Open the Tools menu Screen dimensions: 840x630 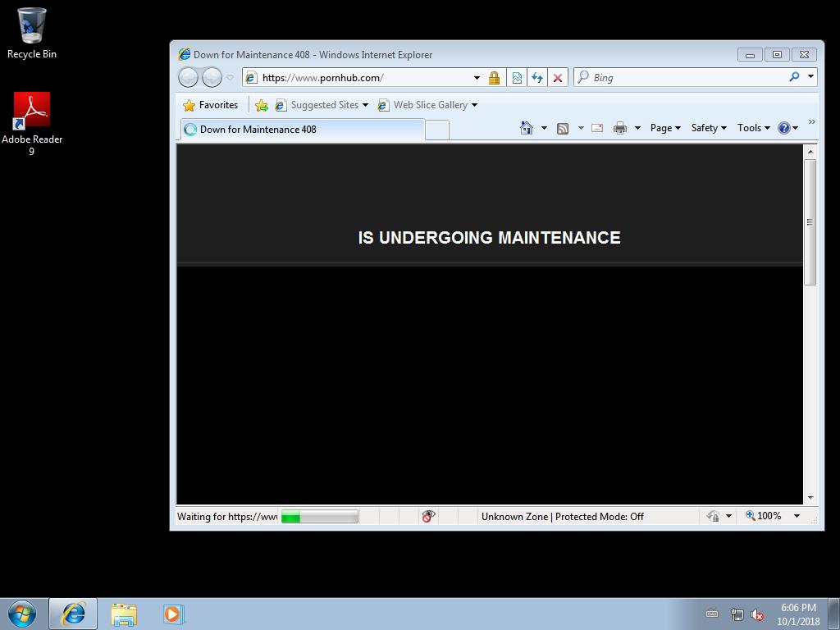click(x=753, y=128)
